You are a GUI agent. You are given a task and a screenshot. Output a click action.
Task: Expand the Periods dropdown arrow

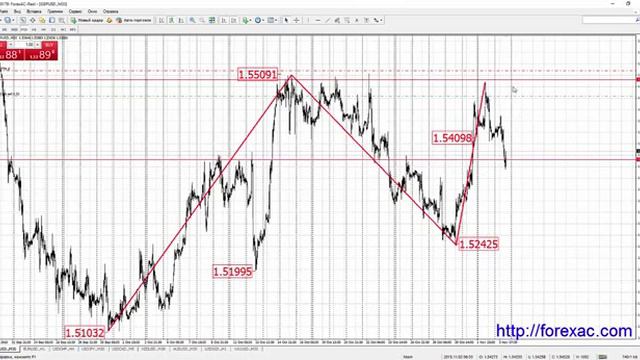coord(263,20)
